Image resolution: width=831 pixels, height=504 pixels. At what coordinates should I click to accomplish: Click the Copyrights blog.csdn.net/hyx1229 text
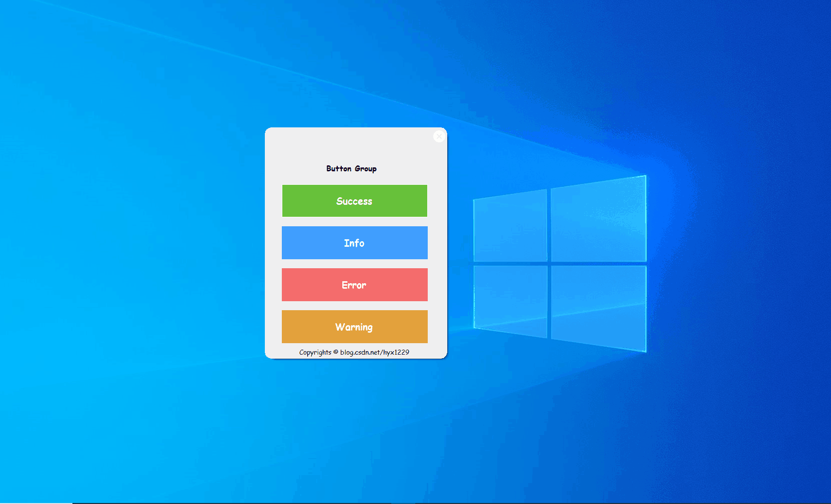click(x=354, y=352)
